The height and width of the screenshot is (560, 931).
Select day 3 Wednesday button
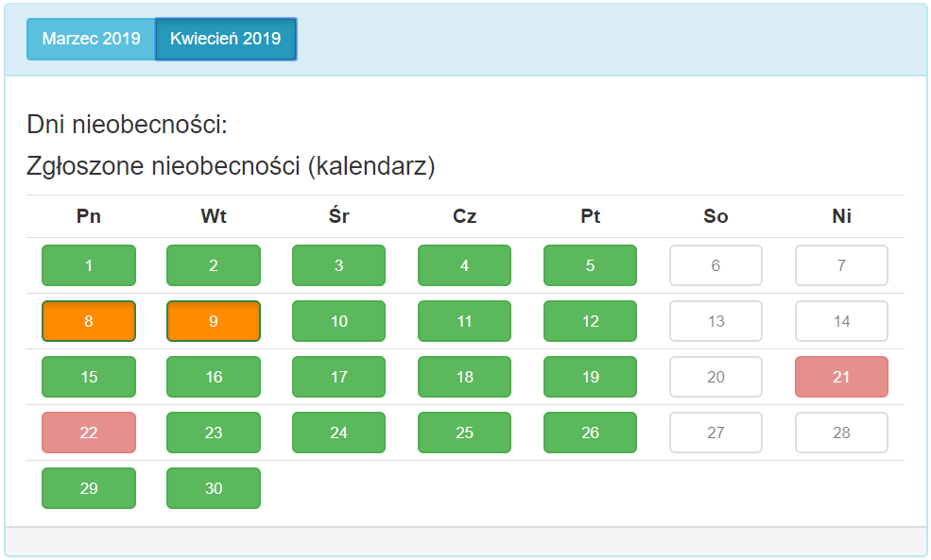point(339,265)
